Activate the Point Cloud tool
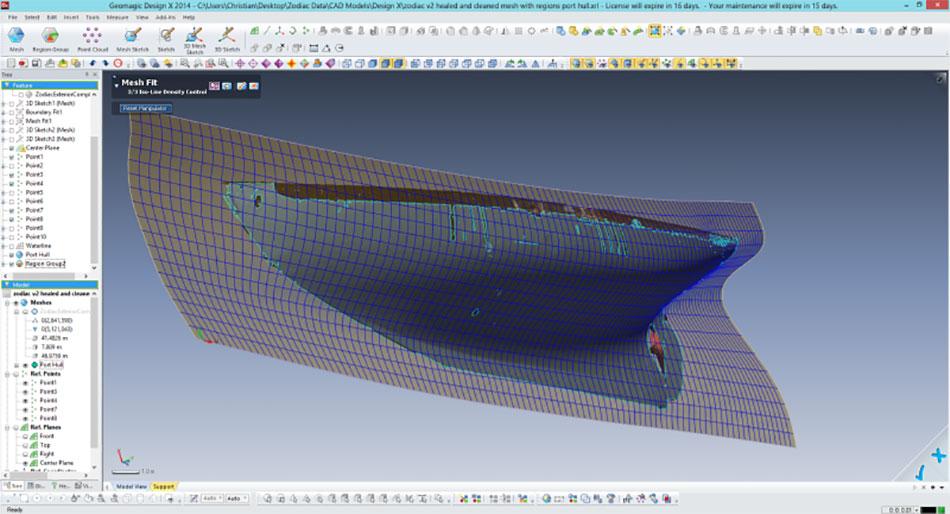The height and width of the screenshot is (514, 950). point(92,37)
